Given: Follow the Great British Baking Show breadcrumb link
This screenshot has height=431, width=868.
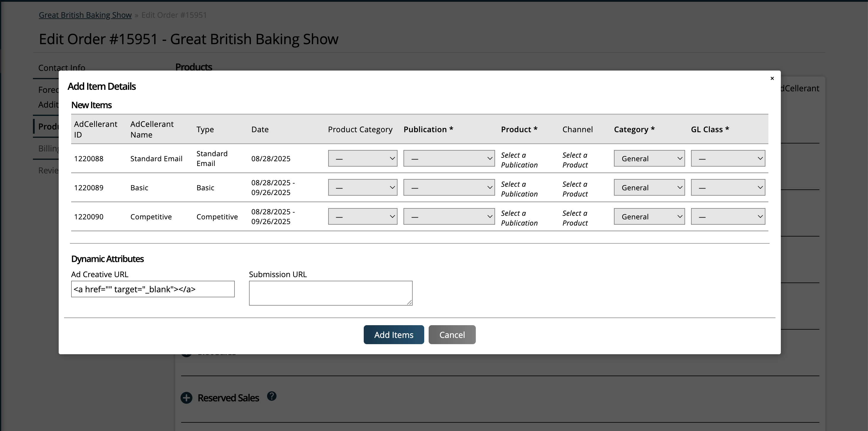Looking at the screenshot, I should pyautogui.click(x=85, y=15).
